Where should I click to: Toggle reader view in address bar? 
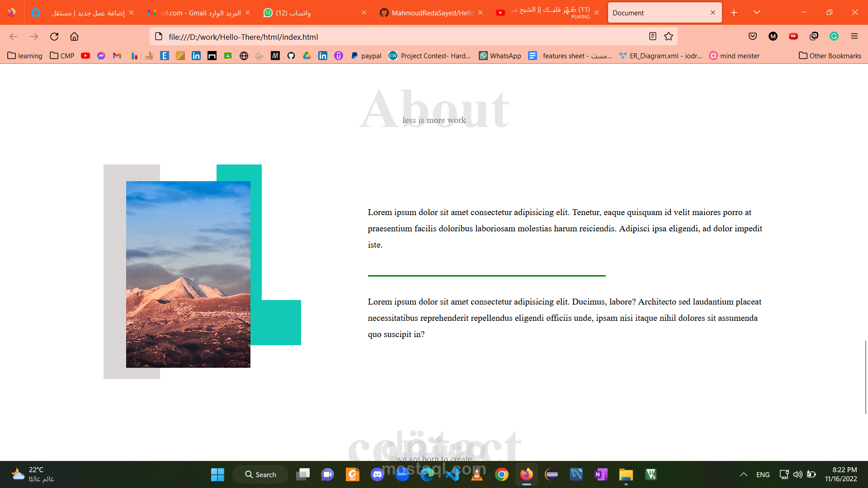tap(652, 37)
